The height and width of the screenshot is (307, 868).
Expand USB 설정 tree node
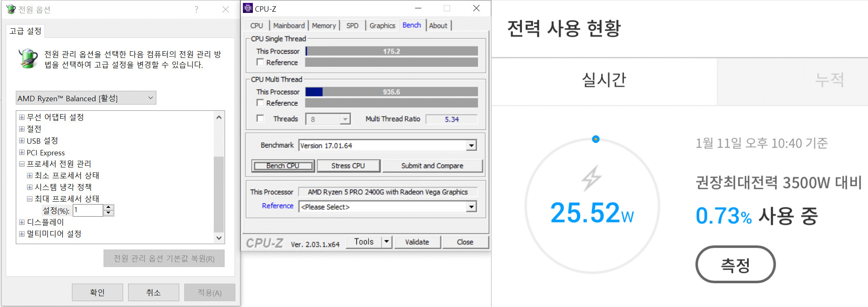(x=22, y=141)
